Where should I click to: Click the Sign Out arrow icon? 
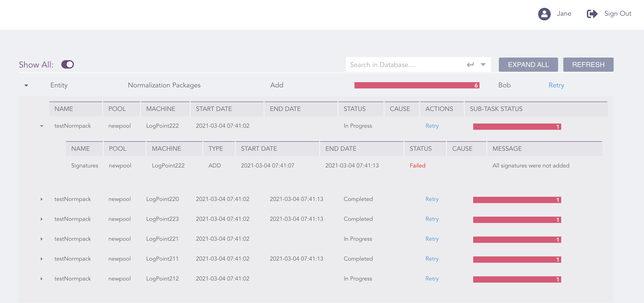592,14
